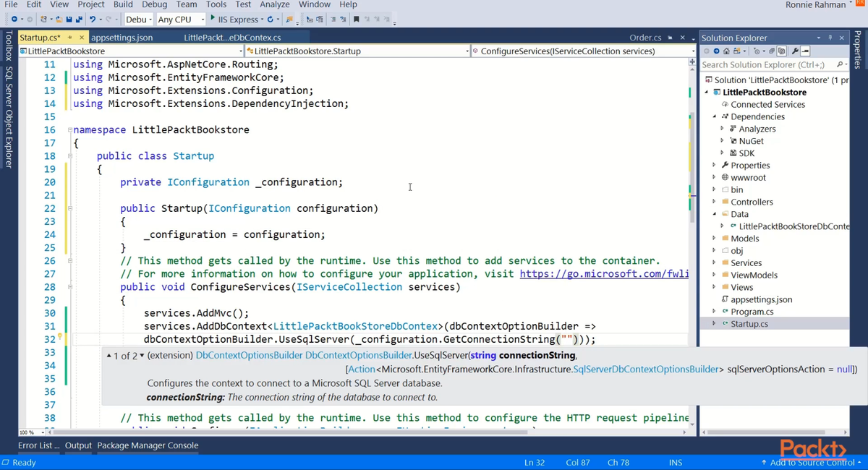Viewport: 868px width, 470px height.
Task: Pin the Solution Explorer panel with pushpin
Action: pyautogui.click(x=830, y=38)
